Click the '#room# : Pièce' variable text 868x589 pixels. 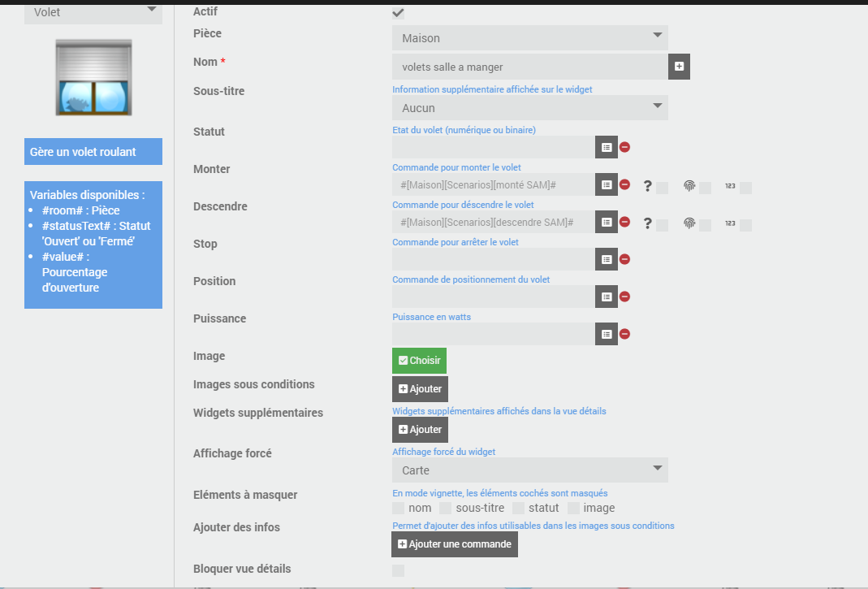point(81,210)
